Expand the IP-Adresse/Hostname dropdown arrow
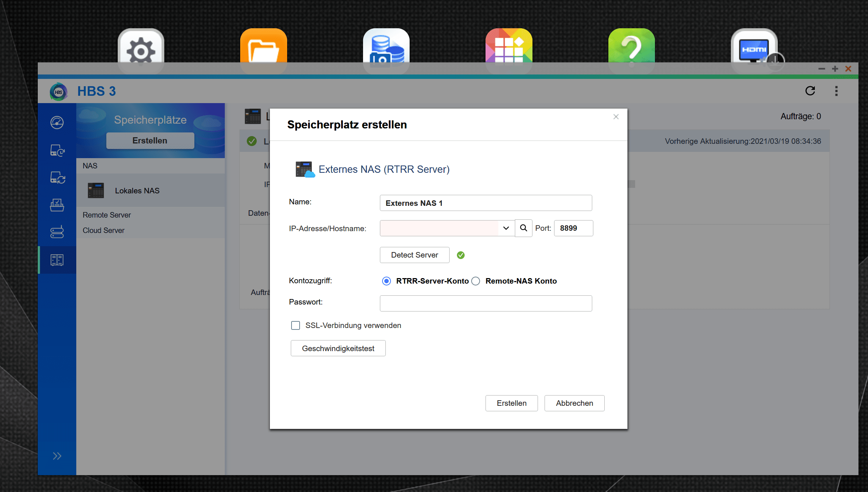 point(506,228)
